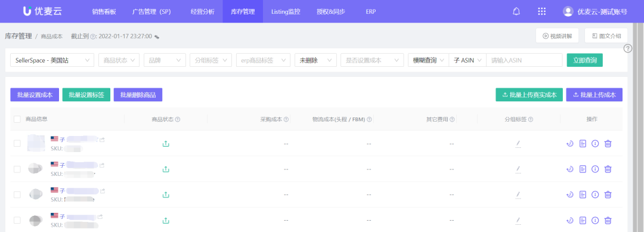Check the fourth product row checkbox
The height and width of the screenshot is (232, 644).
(x=17, y=220)
